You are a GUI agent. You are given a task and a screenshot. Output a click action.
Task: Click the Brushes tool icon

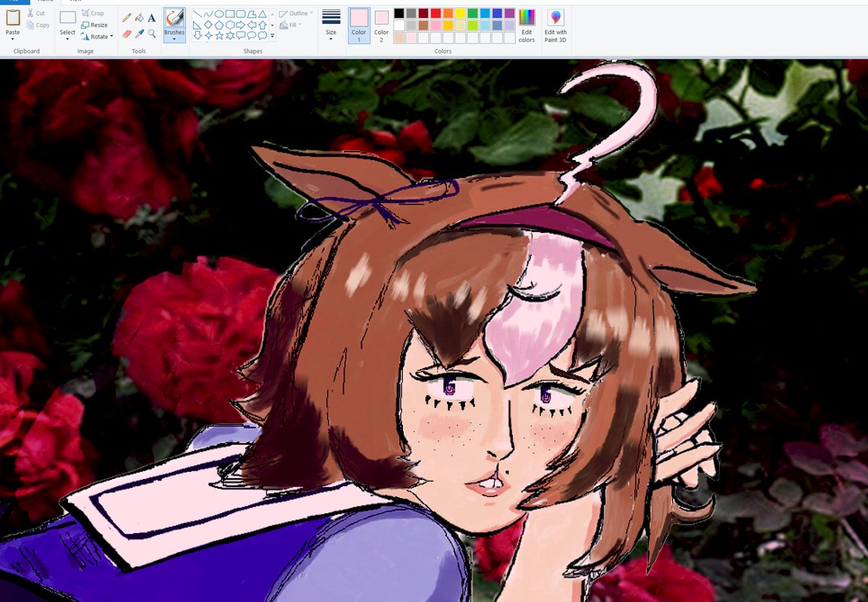174,18
